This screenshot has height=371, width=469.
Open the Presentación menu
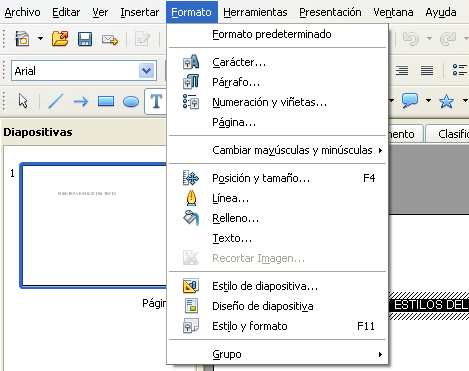pos(330,12)
